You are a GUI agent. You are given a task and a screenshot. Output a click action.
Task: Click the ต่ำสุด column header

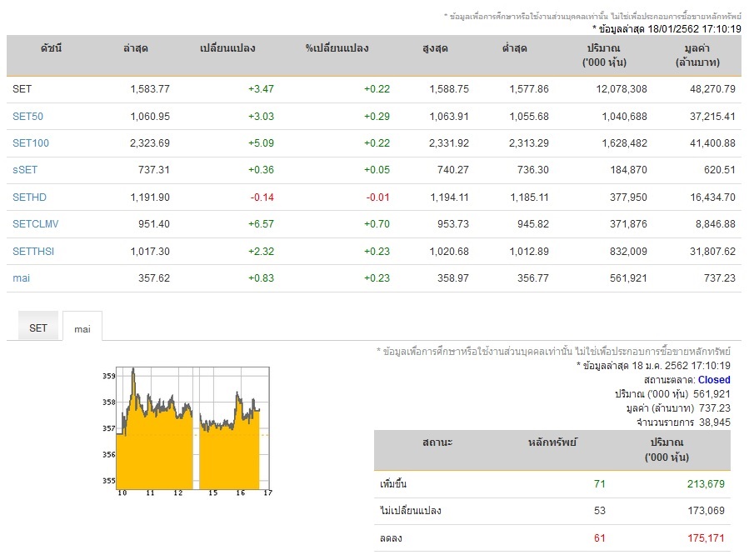click(x=514, y=47)
